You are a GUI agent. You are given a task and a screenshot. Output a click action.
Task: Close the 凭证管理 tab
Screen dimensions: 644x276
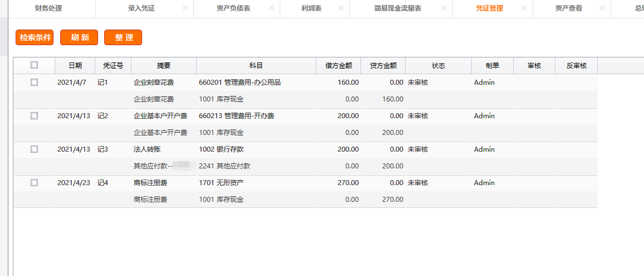click(524, 8)
